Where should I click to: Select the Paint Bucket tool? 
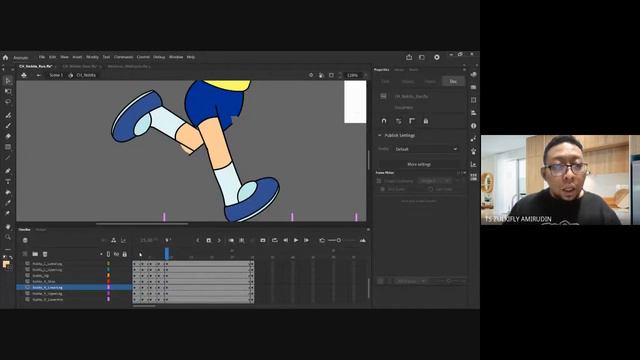click(8, 192)
